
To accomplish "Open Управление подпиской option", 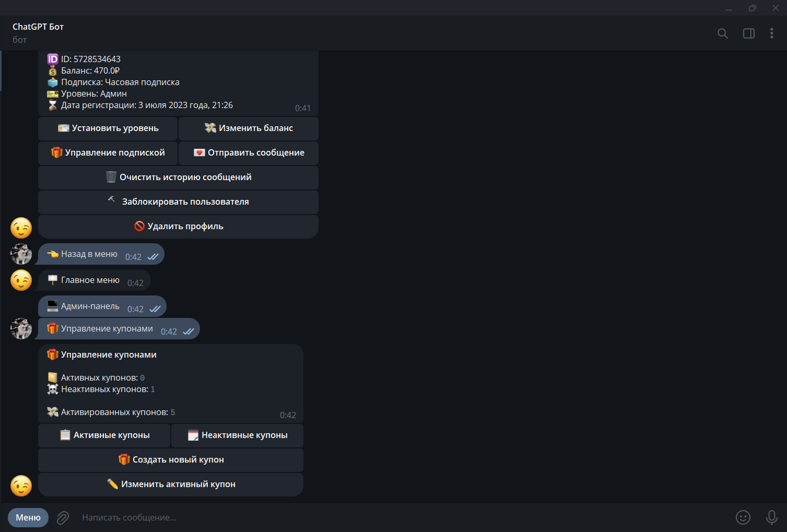I will [108, 152].
